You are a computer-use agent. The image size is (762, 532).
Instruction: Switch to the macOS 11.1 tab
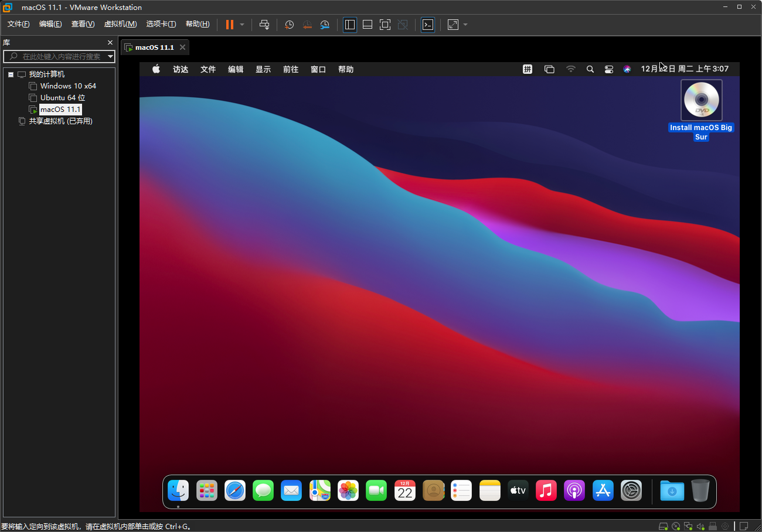[154, 47]
